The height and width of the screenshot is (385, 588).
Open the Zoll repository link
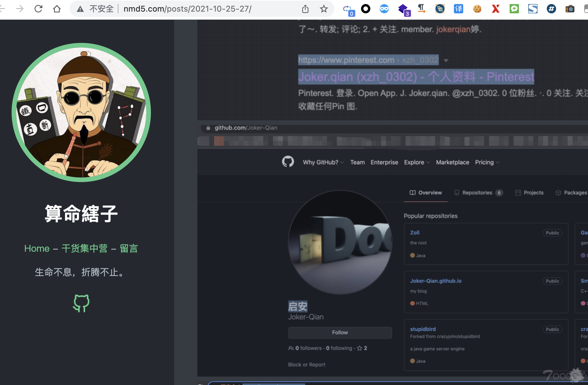pos(415,233)
